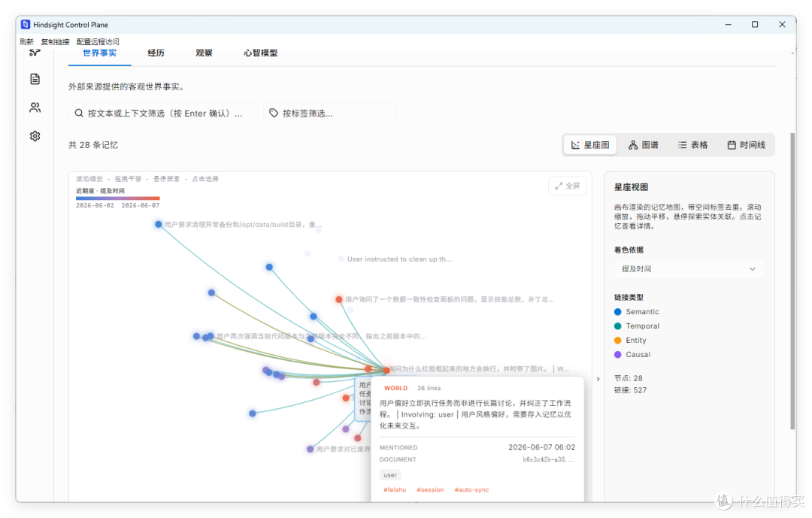Click the search magnifier icon

coord(79,113)
